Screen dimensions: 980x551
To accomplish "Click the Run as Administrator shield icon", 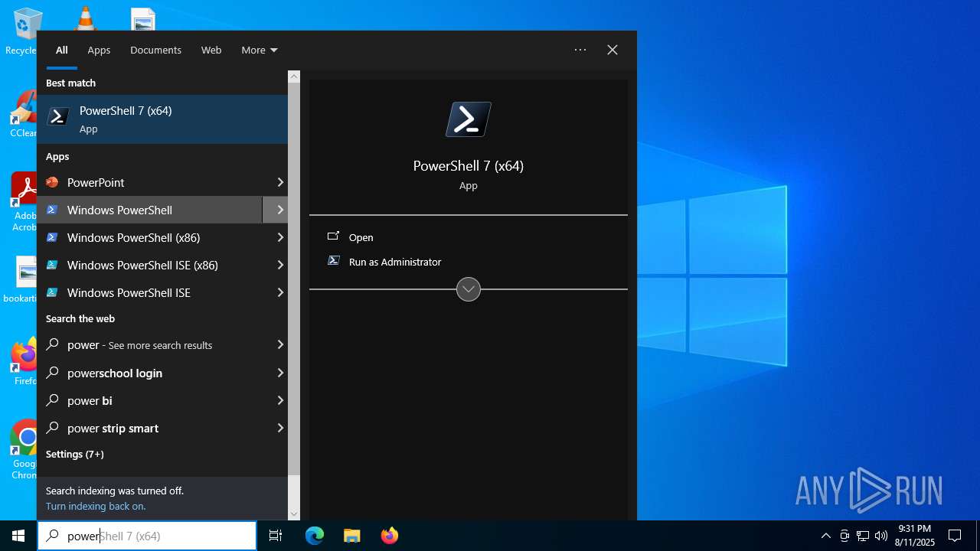I will 333,261.
